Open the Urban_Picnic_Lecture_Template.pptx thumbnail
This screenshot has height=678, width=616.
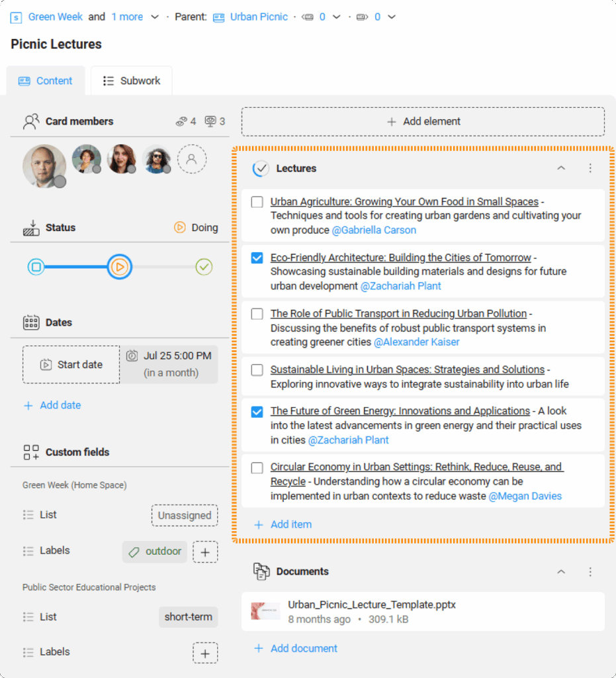(265, 611)
